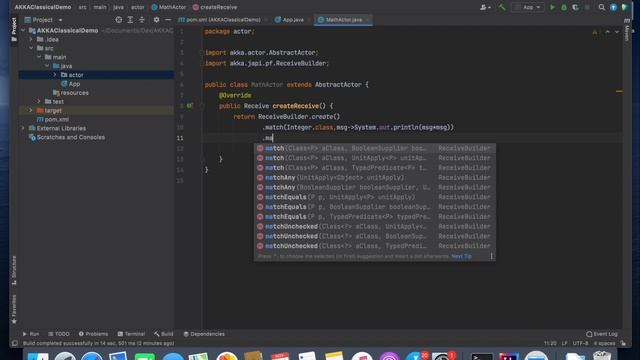Open the Problems tool window
Viewport: 640px width, 360px height.
[93, 334]
